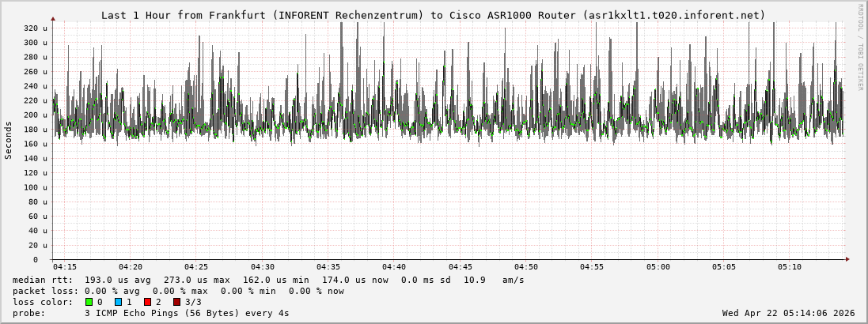The width and height of the screenshot is (868, 324).
Task: Click the blue loss color swatch for 1
Action: tap(118, 302)
